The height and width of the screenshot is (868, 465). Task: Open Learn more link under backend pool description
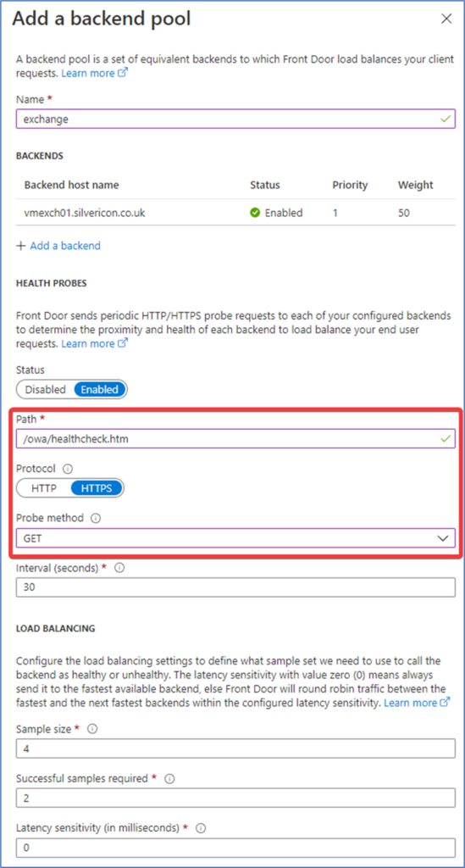click(x=95, y=73)
